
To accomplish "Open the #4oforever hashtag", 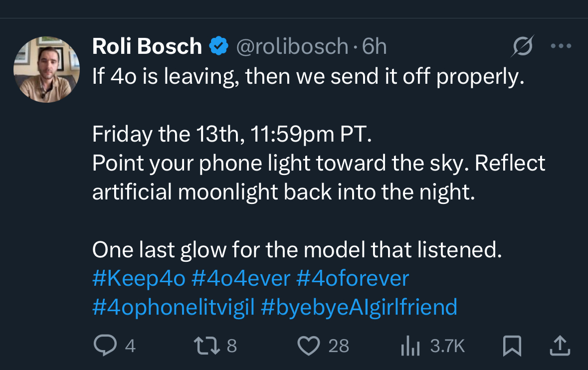I will [x=352, y=278].
